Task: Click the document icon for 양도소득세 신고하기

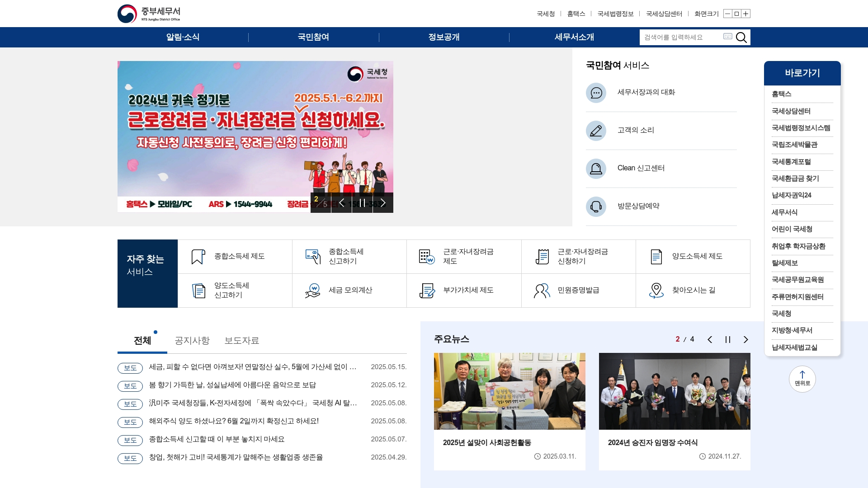Action: 198,291
